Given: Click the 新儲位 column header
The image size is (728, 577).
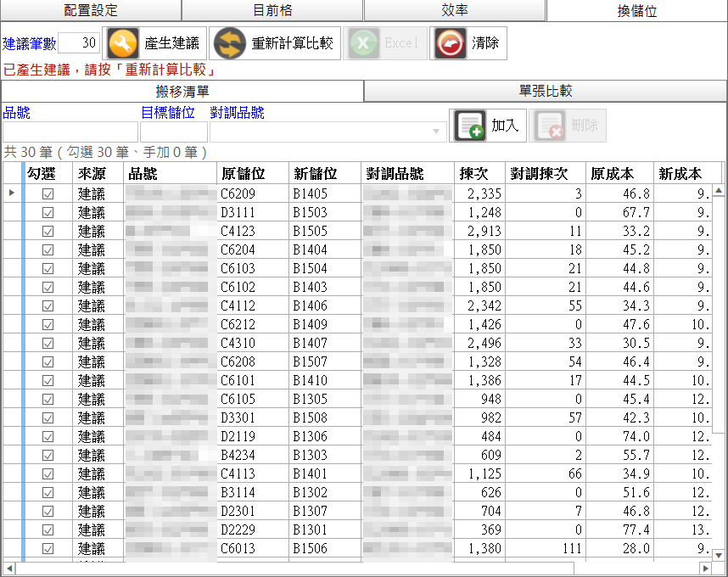Looking at the screenshot, I should 325,174.
